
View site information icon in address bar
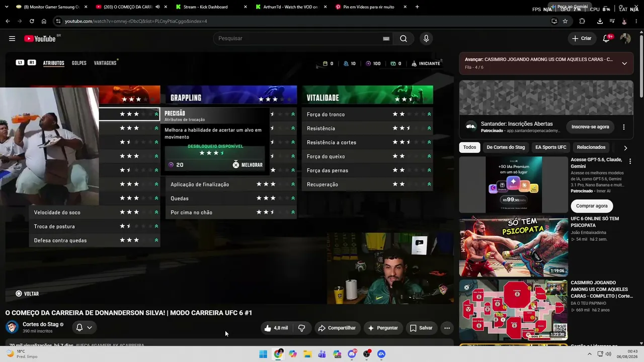click(x=58, y=21)
